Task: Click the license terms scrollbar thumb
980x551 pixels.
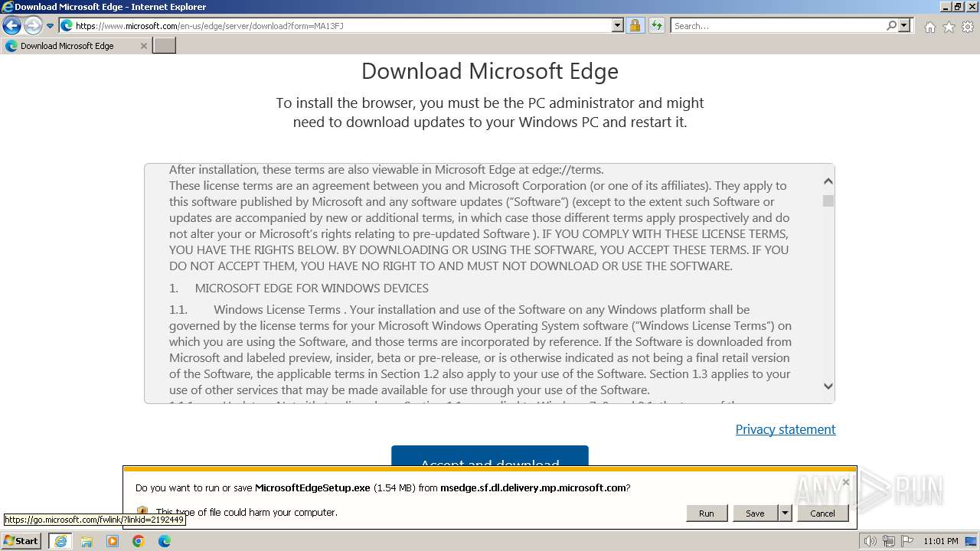Action: (828, 201)
